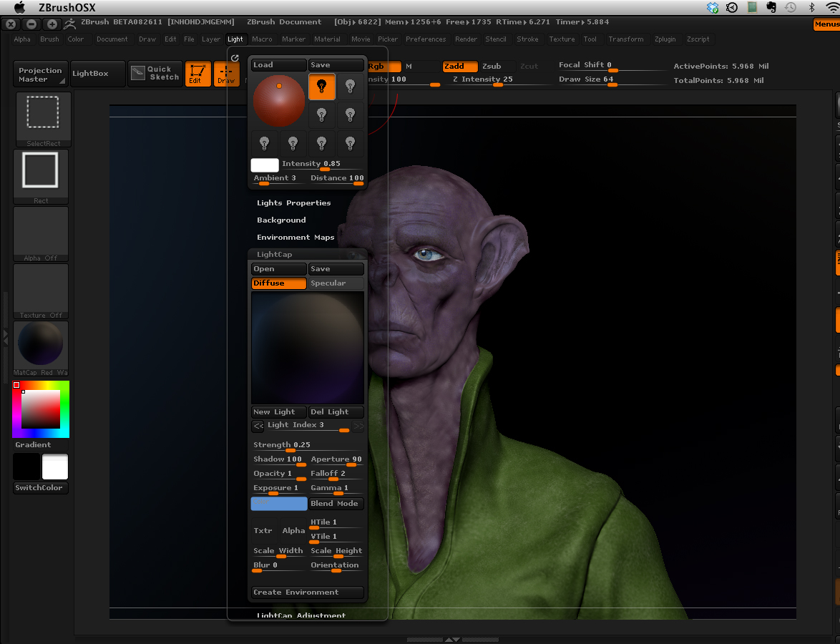Click the Light palette dock icon
The width and height of the screenshot is (840, 644).
[235, 58]
